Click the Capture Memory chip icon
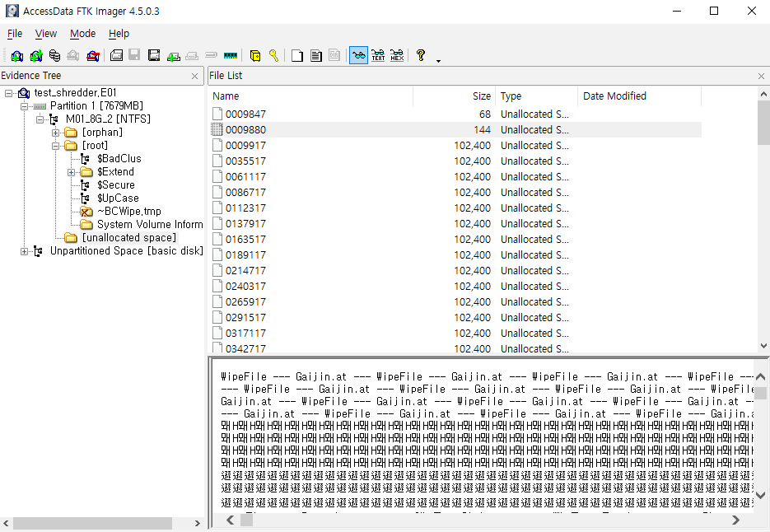 [231, 55]
